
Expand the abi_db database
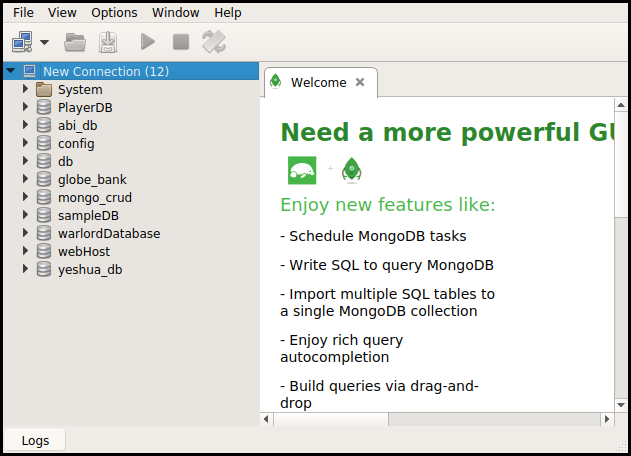[x=25, y=125]
